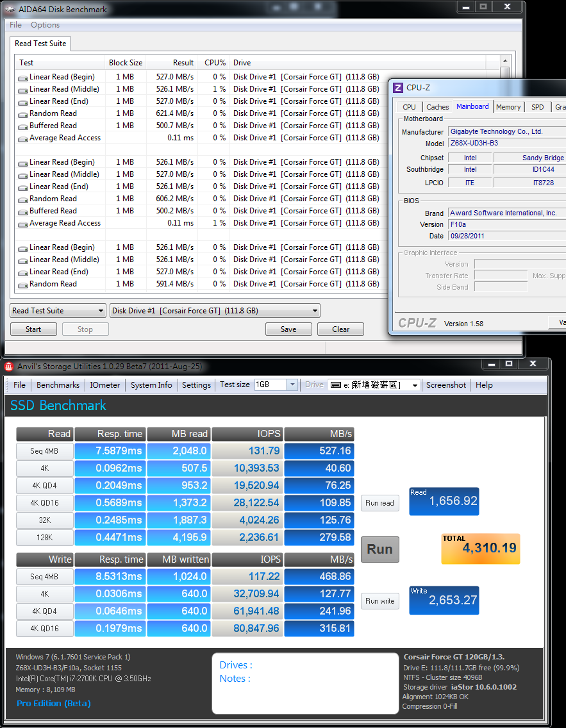Click the Screenshot toolbar item in Anvil
This screenshot has height=728, width=566.
[445, 385]
